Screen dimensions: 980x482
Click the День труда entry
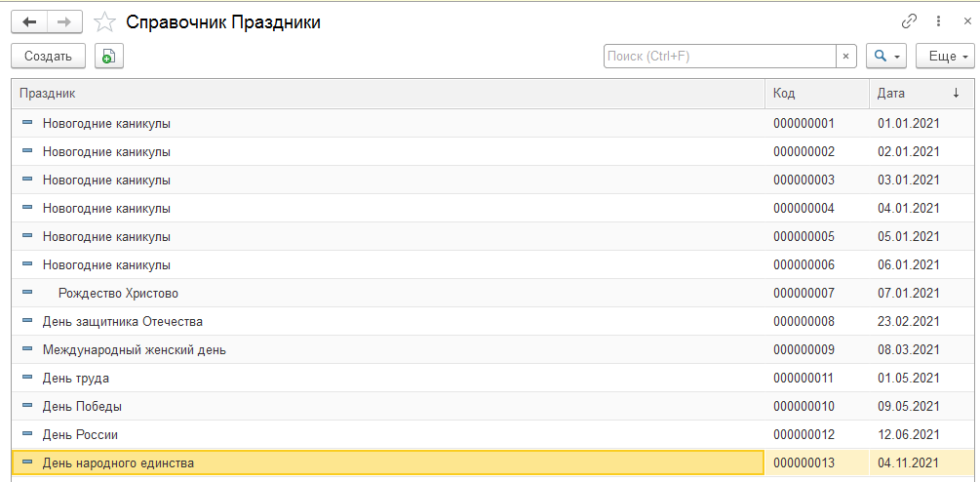click(76, 378)
